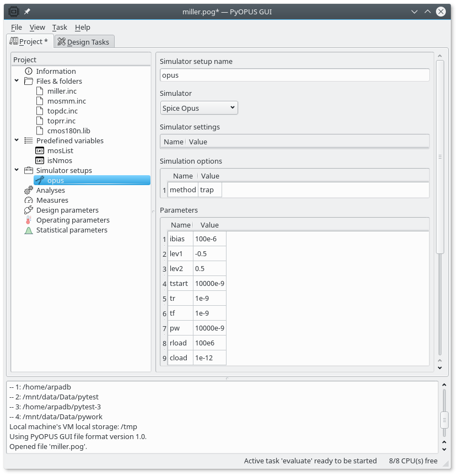This screenshot has width=458, height=476.
Task: Click the ibias parameter value cell
Action: [209, 239]
